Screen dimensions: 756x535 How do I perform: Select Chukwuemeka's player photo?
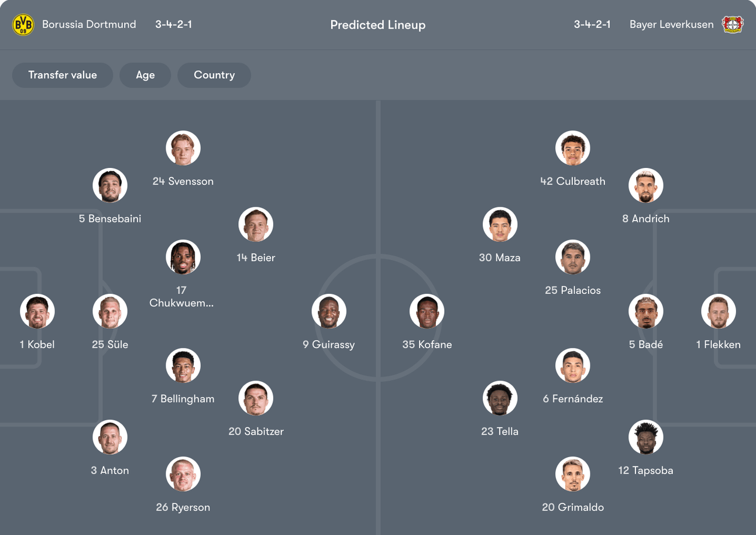click(x=183, y=258)
